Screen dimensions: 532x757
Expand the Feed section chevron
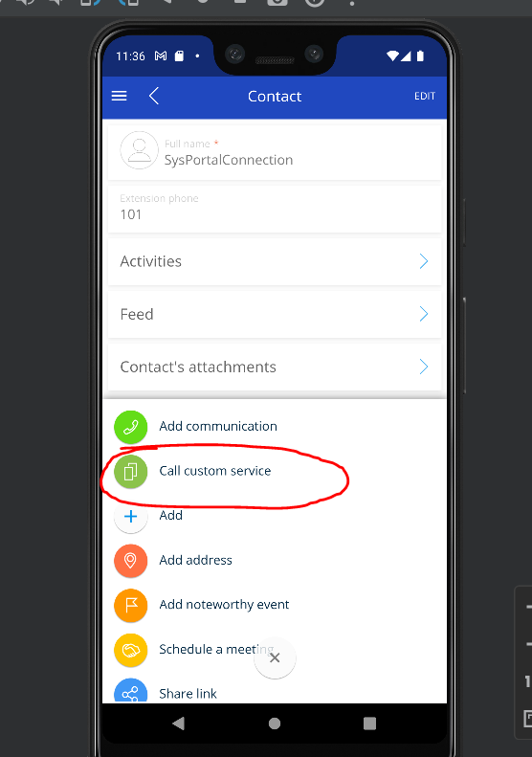click(424, 314)
